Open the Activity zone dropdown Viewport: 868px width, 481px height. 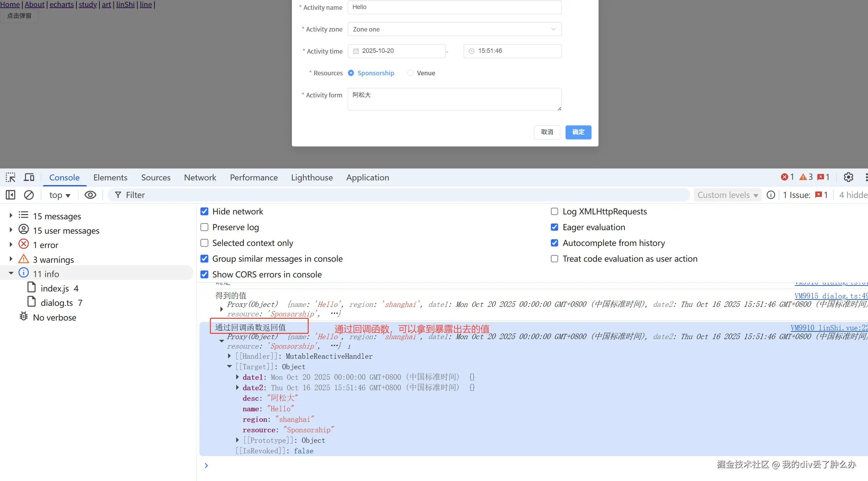pyautogui.click(x=454, y=29)
